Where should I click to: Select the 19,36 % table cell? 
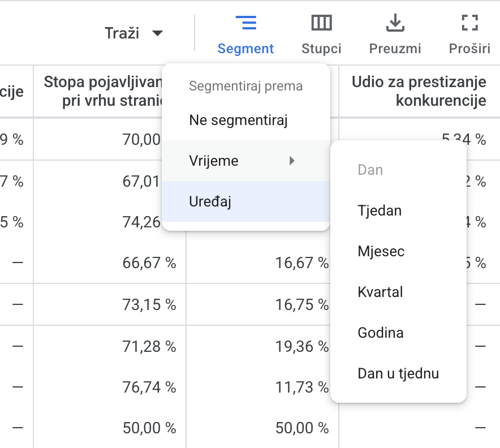[301, 346]
